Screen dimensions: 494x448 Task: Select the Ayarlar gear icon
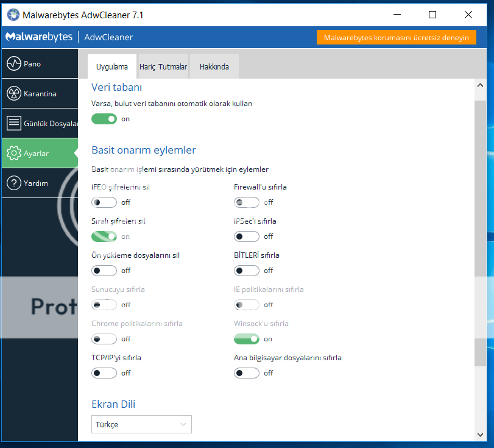pyautogui.click(x=13, y=154)
